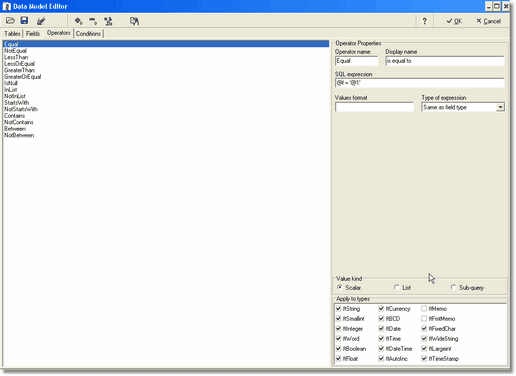
Task: Toggle the ftTime checkbox
Action: tap(381, 339)
